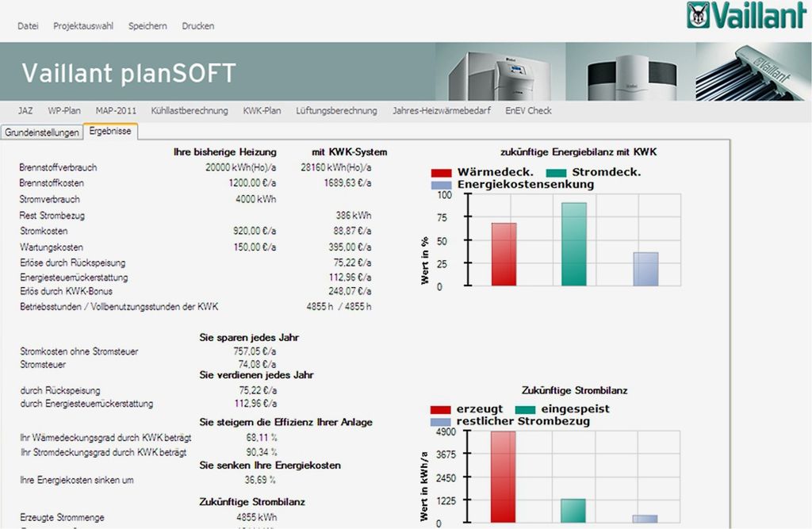Open the JAZ module
This screenshot has height=529, width=812.
click(25, 111)
